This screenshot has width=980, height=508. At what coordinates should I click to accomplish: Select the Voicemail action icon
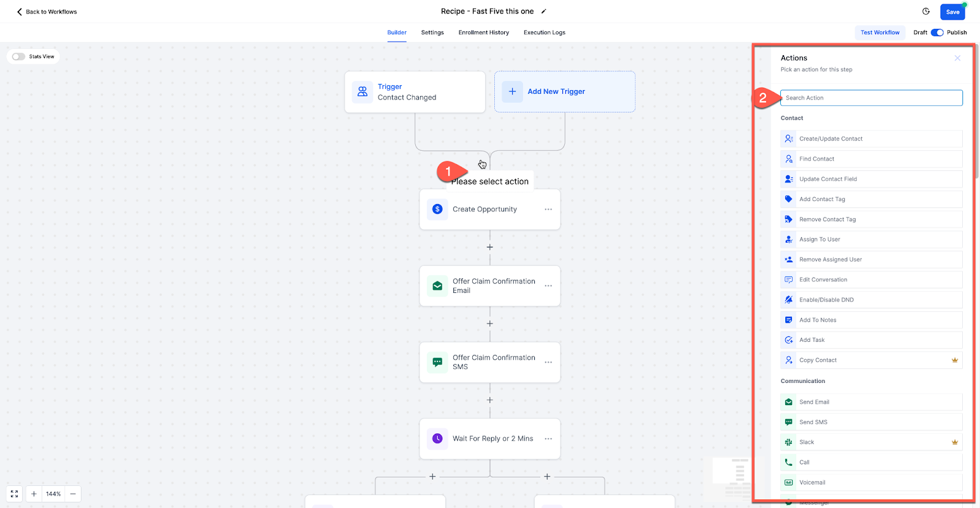pos(789,482)
